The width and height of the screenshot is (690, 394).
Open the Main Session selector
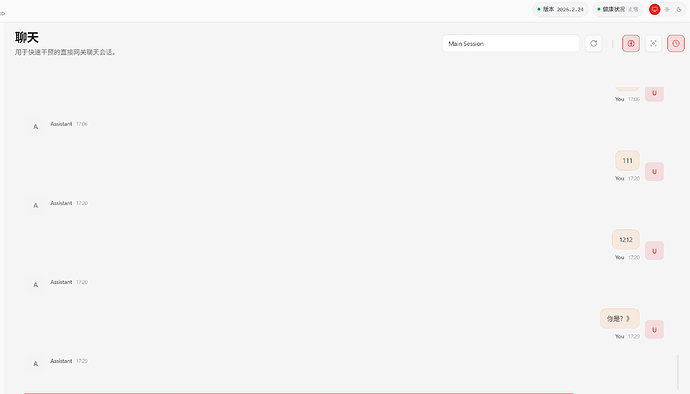pyautogui.click(x=511, y=44)
